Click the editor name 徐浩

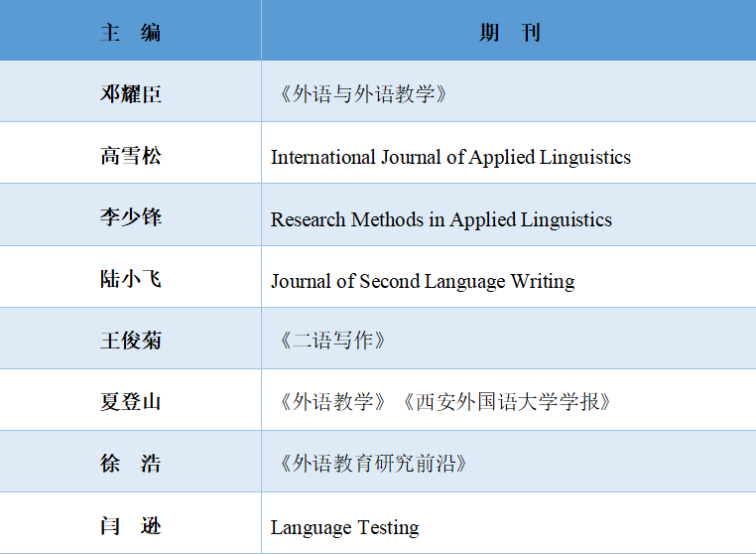tap(130, 464)
